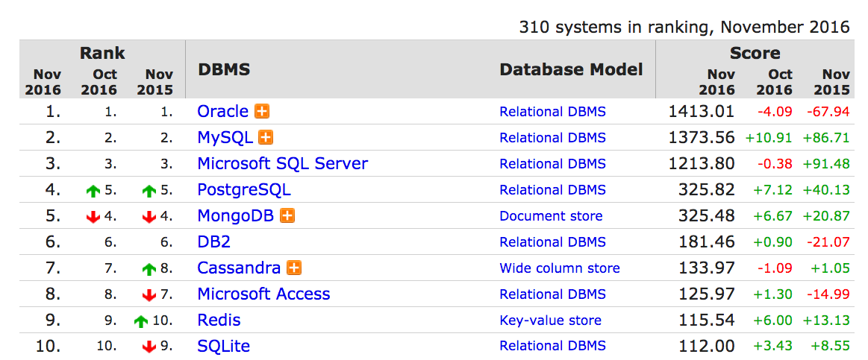
Task: Click the +86.71 score change for MySQL
Action: tap(825, 138)
